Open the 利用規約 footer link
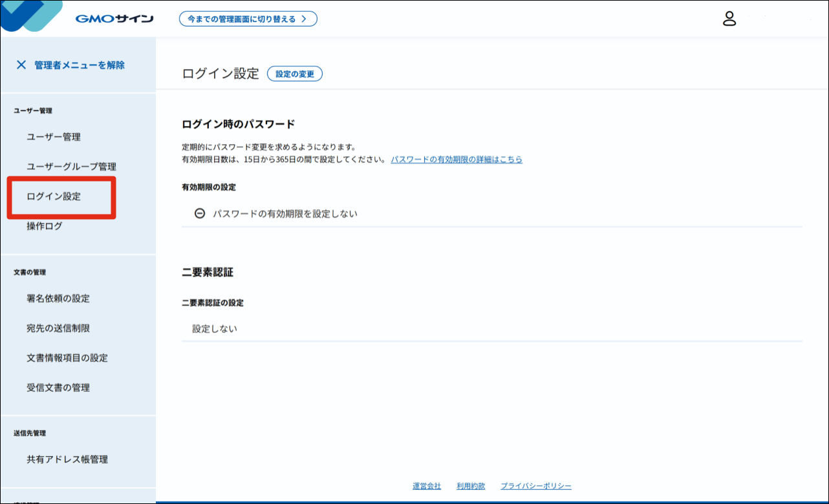This screenshot has width=829, height=504. pyautogui.click(x=471, y=486)
